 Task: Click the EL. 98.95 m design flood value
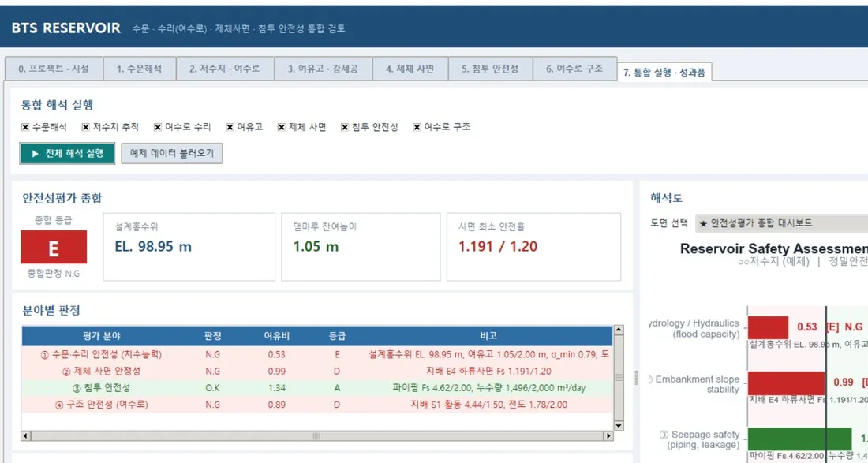pyautogui.click(x=153, y=247)
